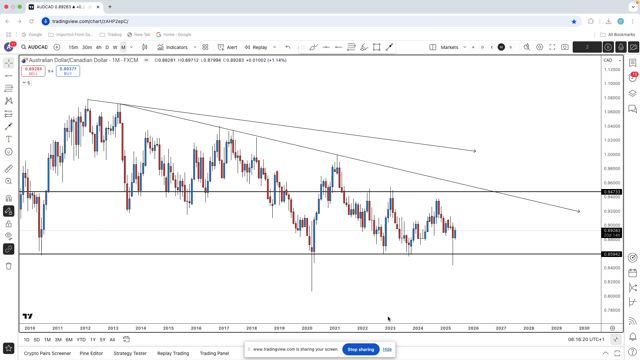This screenshot has width=640, height=360.
Task: Select the crosshair cursor tool
Action: [9, 63]
